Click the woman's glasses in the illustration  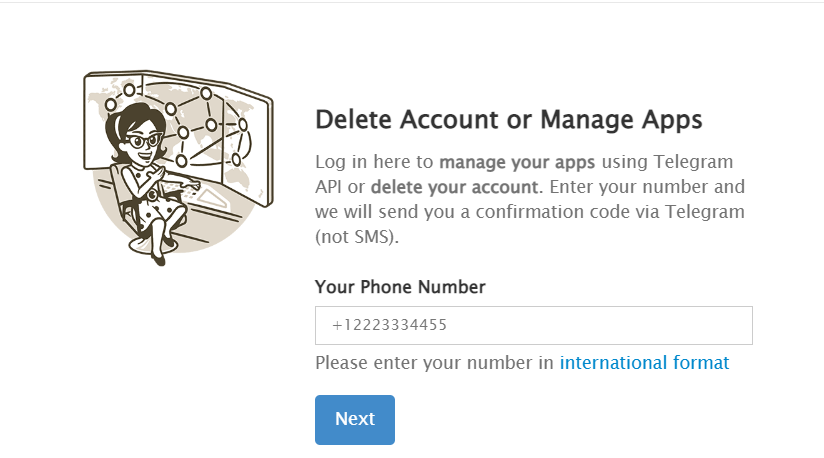(142, 141)
